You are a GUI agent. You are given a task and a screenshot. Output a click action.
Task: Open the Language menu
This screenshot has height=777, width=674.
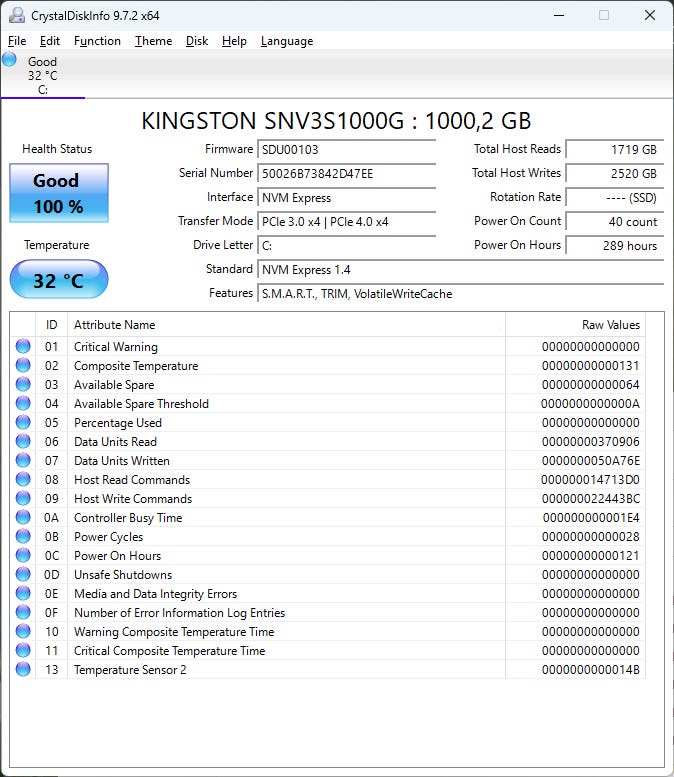pos(287,41)
